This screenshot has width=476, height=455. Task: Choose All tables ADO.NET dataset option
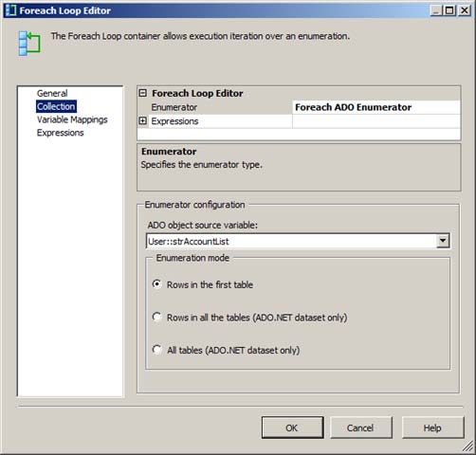pyautogui.click(x=157, y=350)
